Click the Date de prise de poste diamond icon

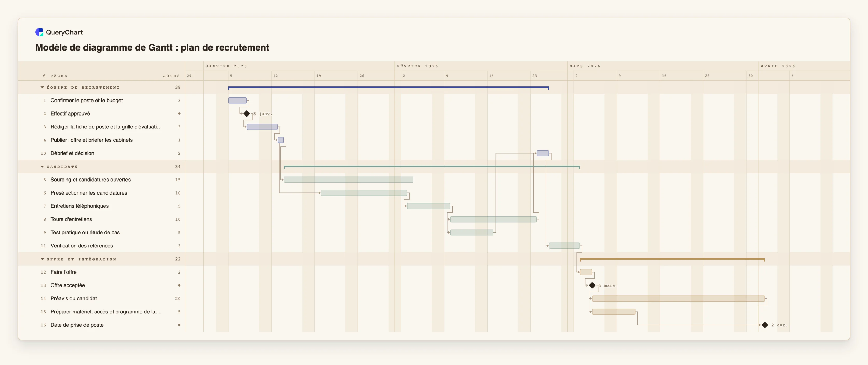coord(179,325)
